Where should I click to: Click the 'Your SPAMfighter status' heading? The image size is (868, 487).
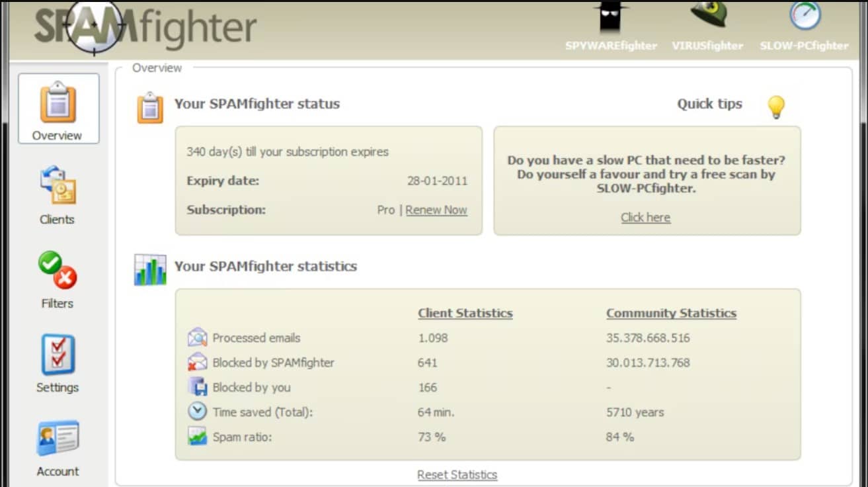[x=257, y=104]
